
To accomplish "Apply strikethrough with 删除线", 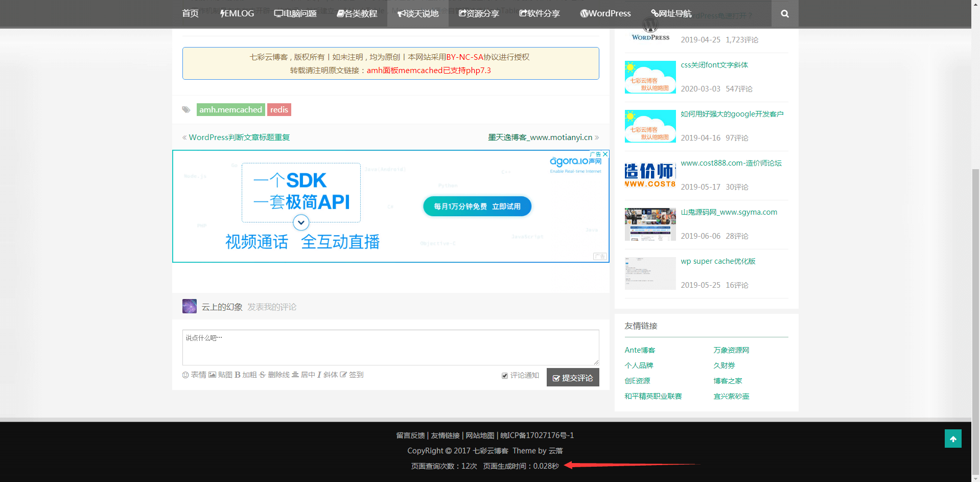I will 274,375.
